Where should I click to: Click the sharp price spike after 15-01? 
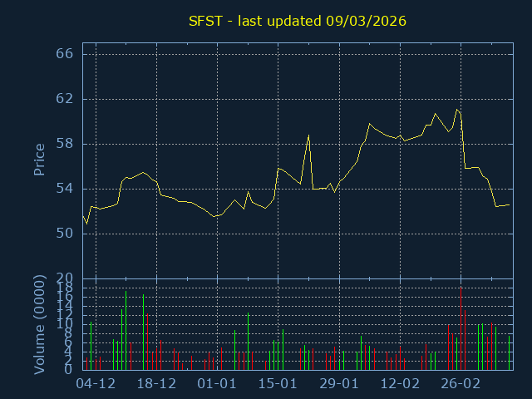[x=308, y=135]
